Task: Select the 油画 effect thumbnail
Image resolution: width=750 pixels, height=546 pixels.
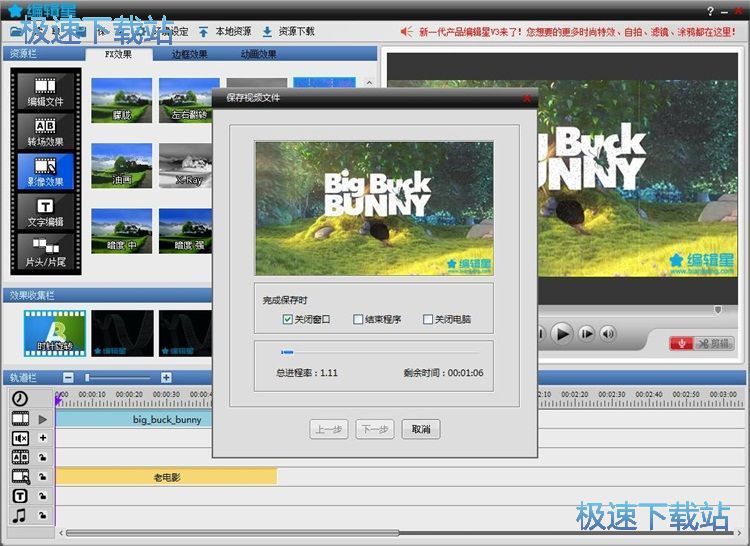Action: [x=121, y=165]
